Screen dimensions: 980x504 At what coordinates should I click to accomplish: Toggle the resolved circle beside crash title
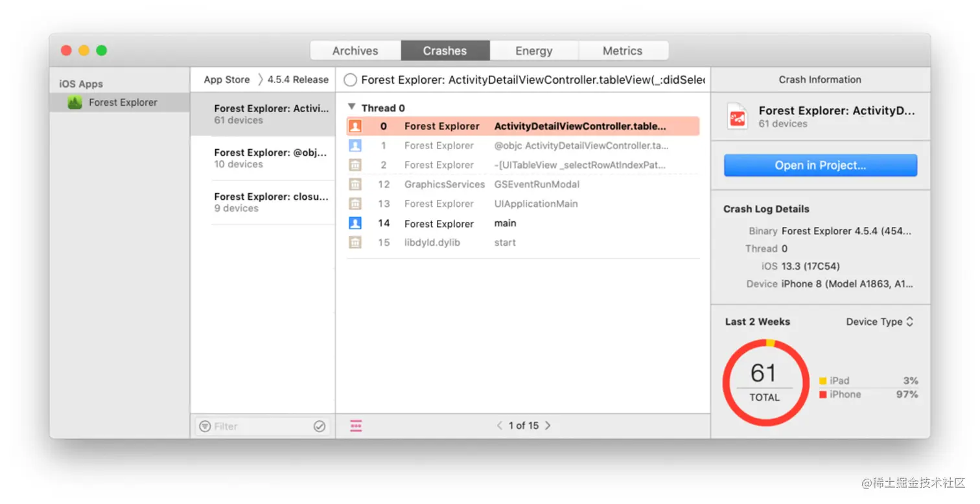click(350, 80)
